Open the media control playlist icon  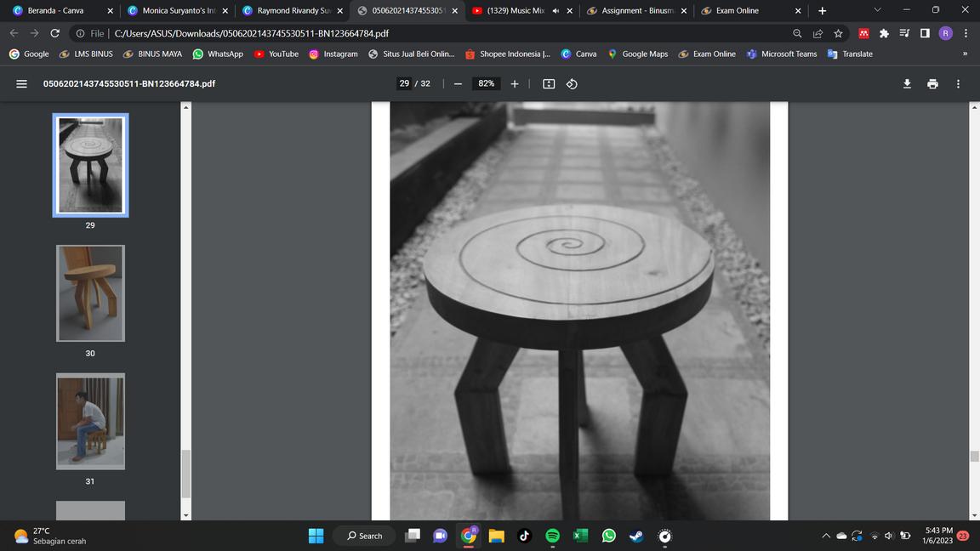pos(904,33)
